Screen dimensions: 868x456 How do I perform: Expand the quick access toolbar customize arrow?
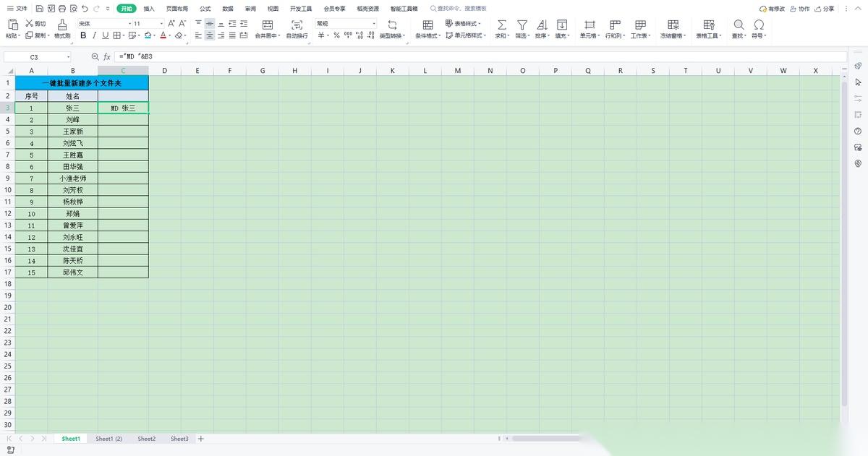coord(108,9)
